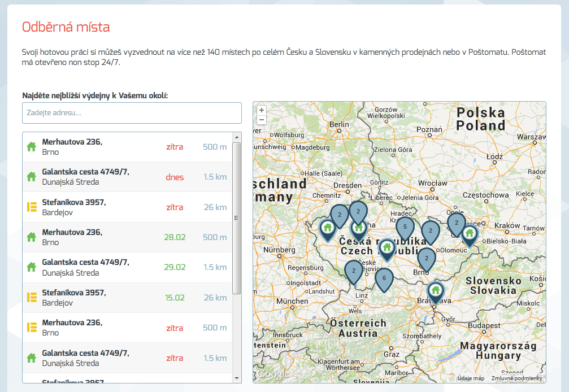
Task: Click the cluster marker showing 6 on map
Action: (x=384, y=280)
